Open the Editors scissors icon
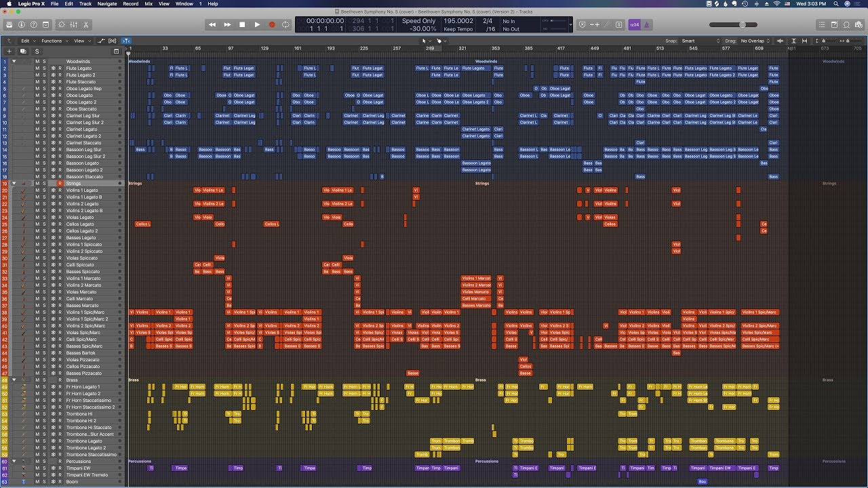Viewport: 868px width, 488px height. [x=86, y=24]
